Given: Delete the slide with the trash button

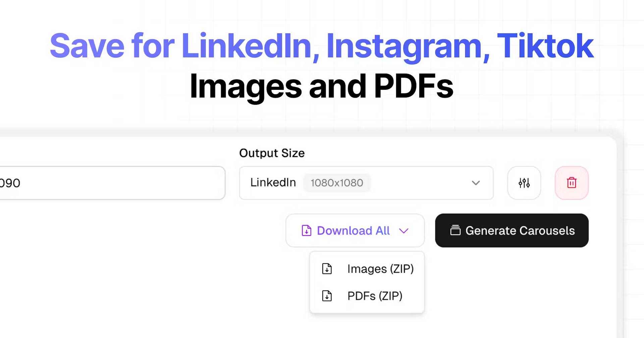Looking at the screenshot, I should click(572, 183).
